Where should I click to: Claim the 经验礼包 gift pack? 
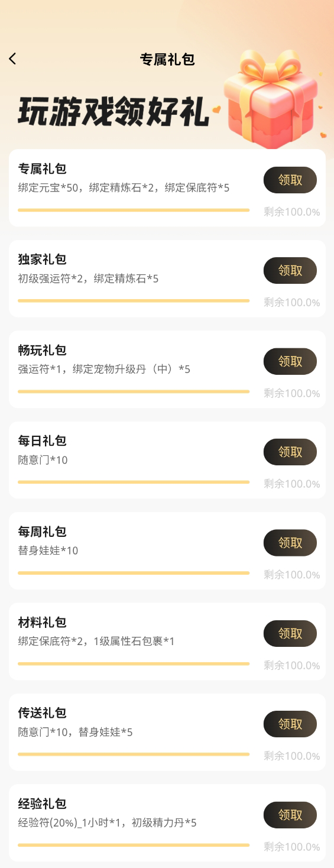tap(290, 815)
